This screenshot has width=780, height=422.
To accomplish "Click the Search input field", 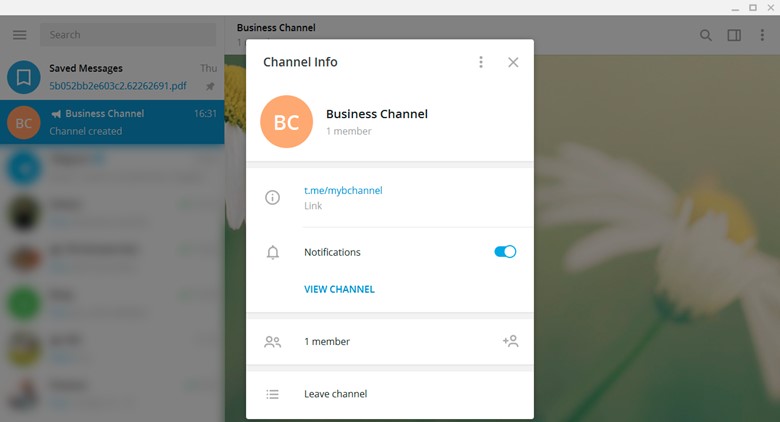I will coord(128,35).
